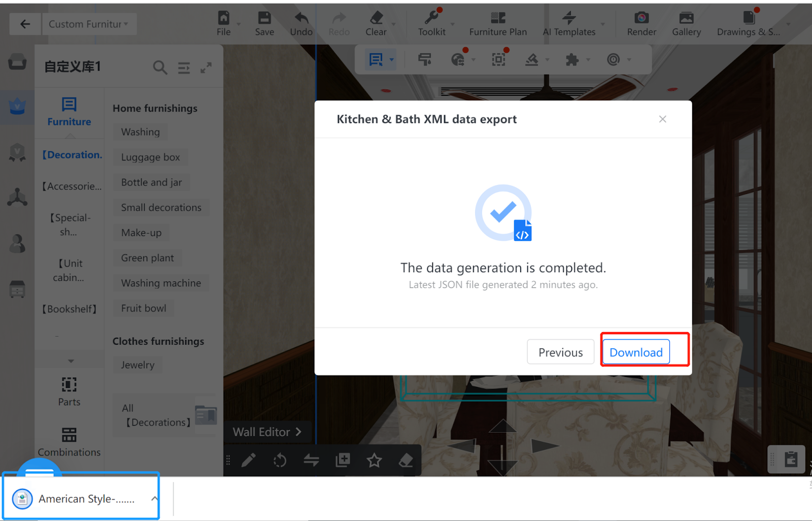Click the eraser icon in bottom toolbar
Viewport: 812px width, 521px height.
(x=405, y=461)
